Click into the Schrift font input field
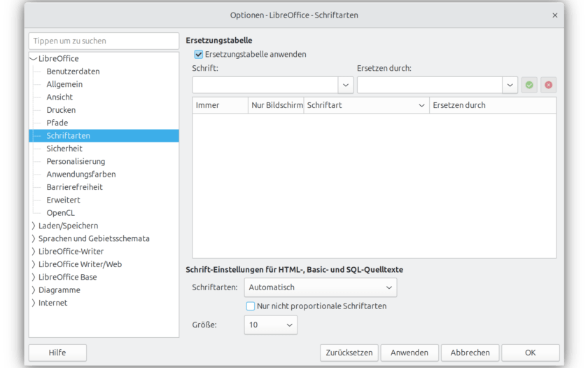The image size is (588, 368). (265, 86)
